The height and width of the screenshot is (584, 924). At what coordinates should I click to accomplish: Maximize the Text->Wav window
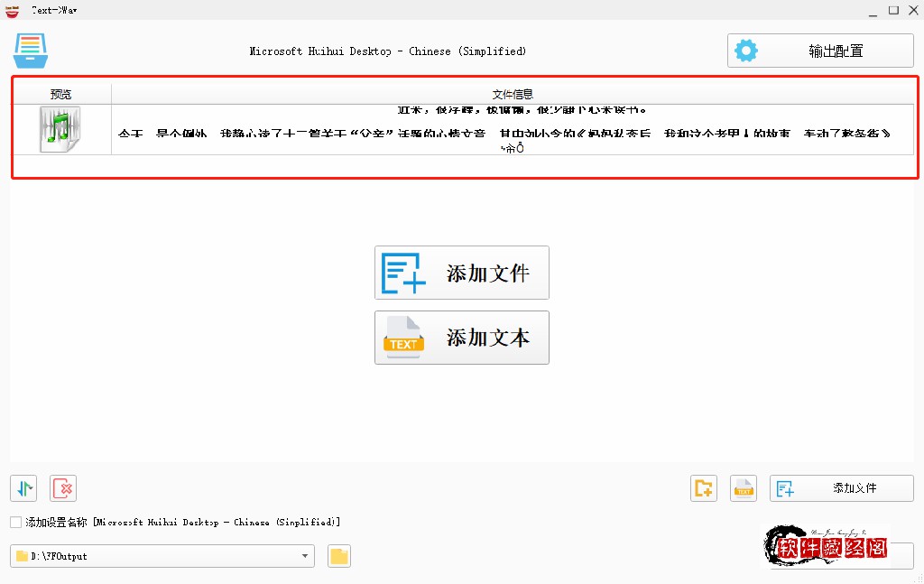pos(893,10)
